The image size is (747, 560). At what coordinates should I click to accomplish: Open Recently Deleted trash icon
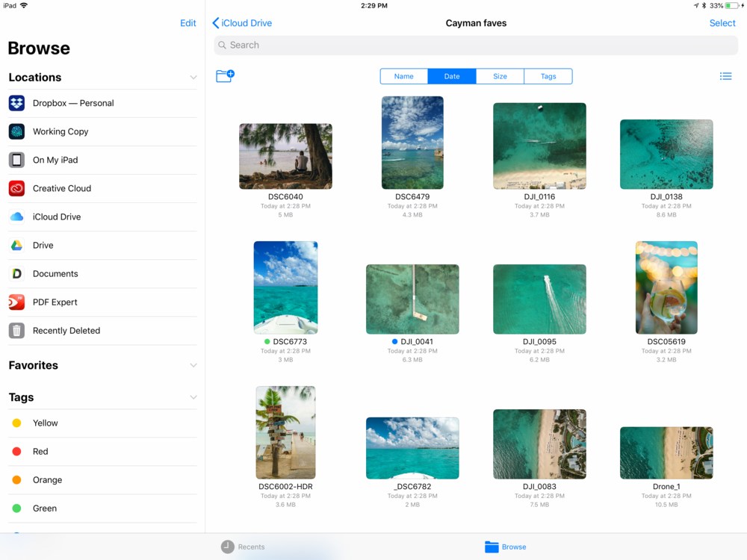point(16,331)
